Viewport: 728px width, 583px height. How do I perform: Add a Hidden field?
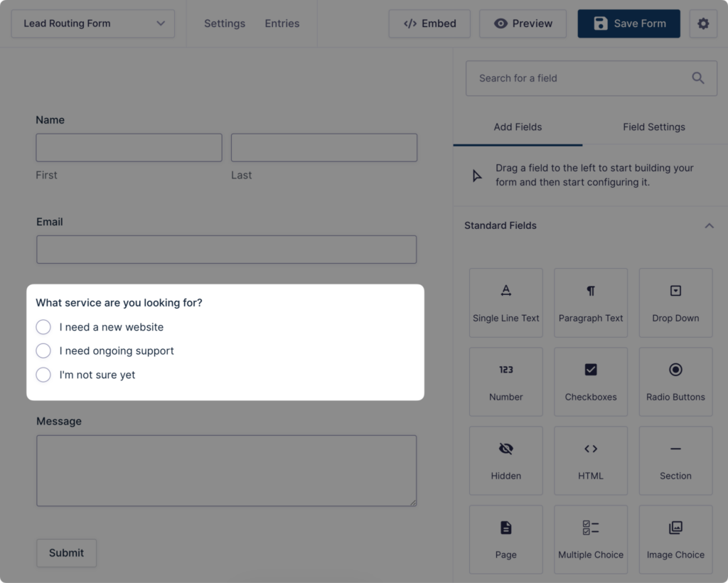(x=505, y=461)
